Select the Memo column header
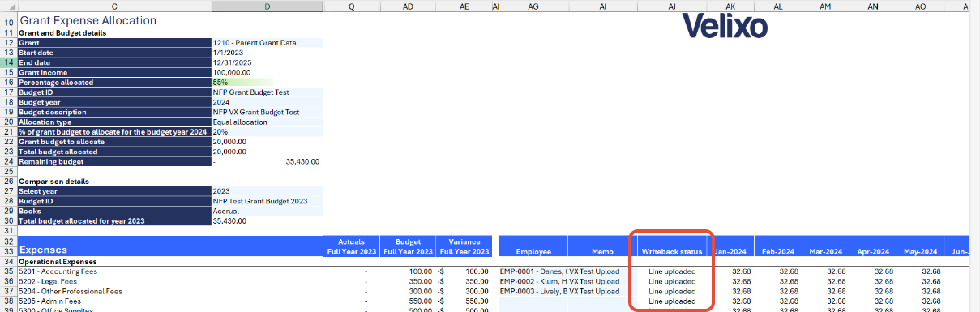The height and width of the screenshot is (312, 980). [x=602, y=251]
